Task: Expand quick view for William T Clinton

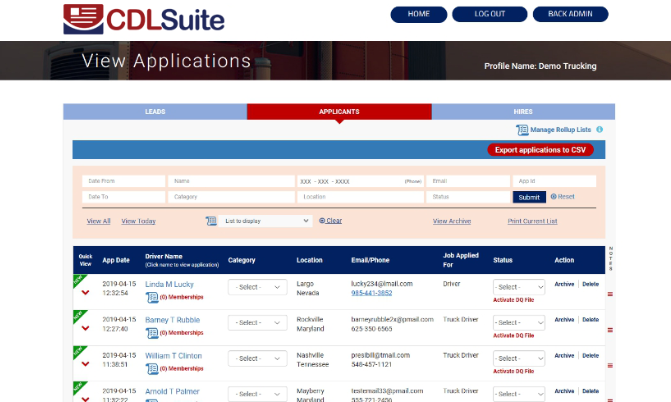Action: (85, 364)
